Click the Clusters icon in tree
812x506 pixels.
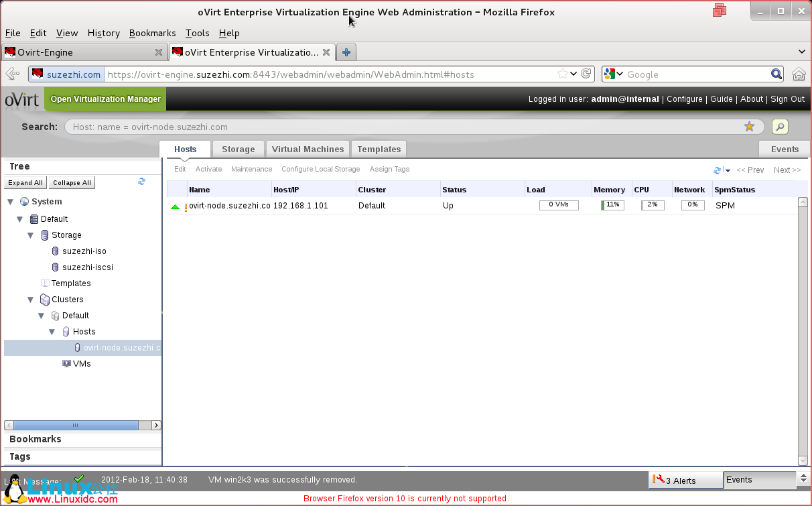[x=45, y=300]
